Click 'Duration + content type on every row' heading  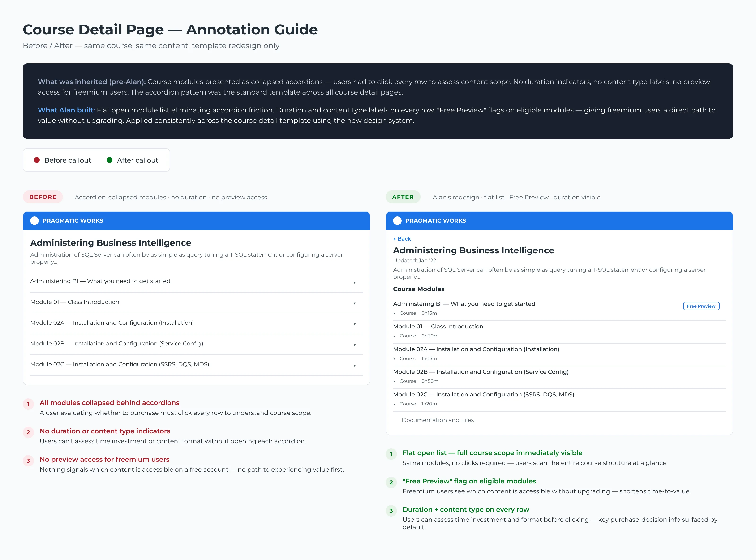click(466, 509)
